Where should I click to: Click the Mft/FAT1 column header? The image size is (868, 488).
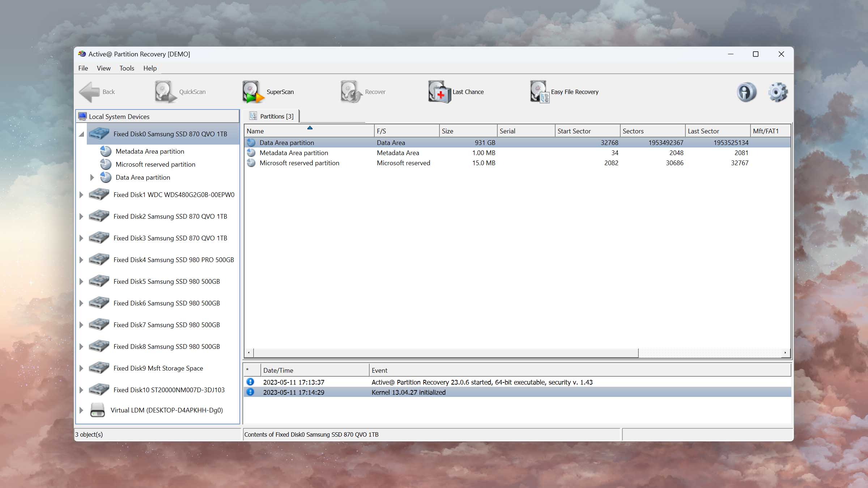(770, 131)
